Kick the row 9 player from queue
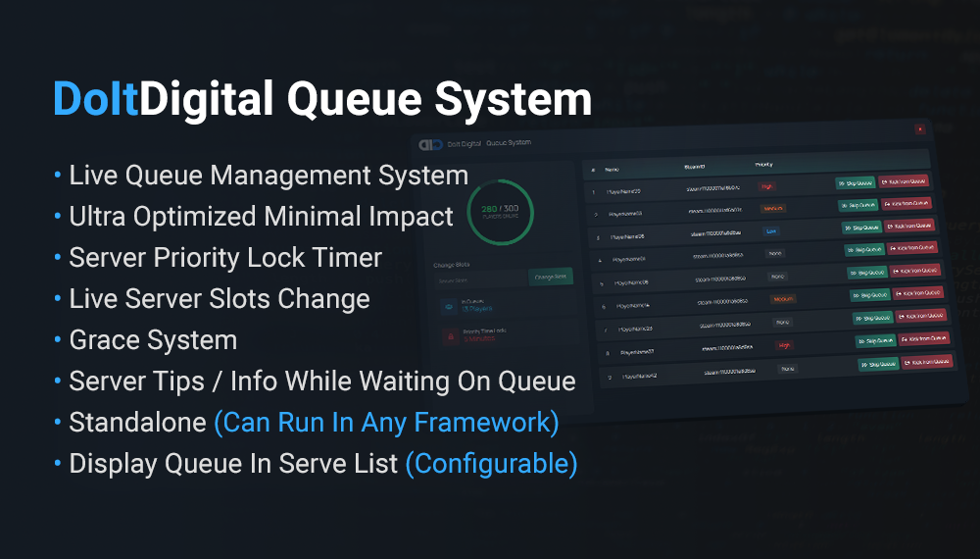980x559 pixels. (928, 362)
